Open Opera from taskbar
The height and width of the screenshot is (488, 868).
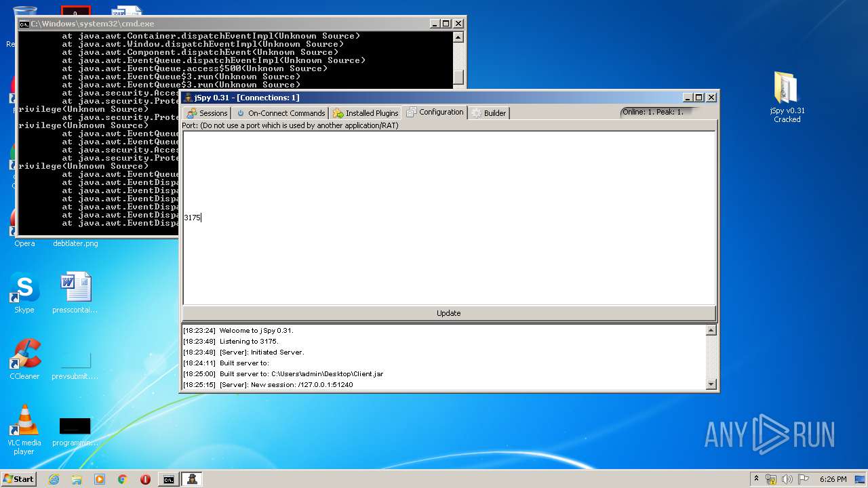145,479
